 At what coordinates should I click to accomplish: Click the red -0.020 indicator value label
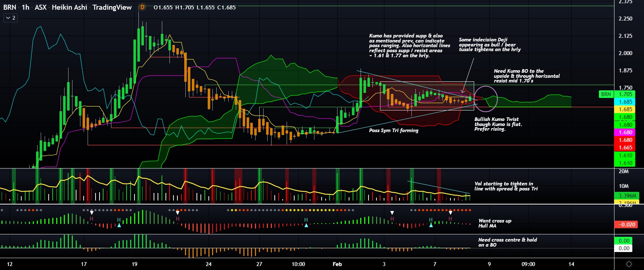coord(626,224)
